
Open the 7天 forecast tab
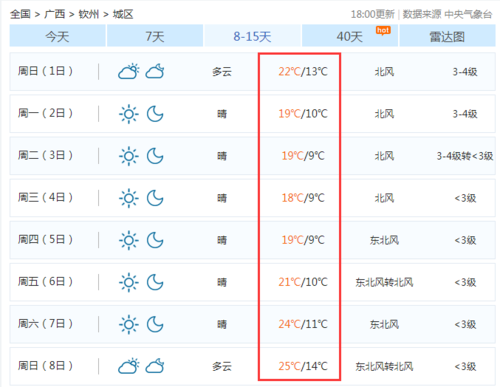(155, 36)
